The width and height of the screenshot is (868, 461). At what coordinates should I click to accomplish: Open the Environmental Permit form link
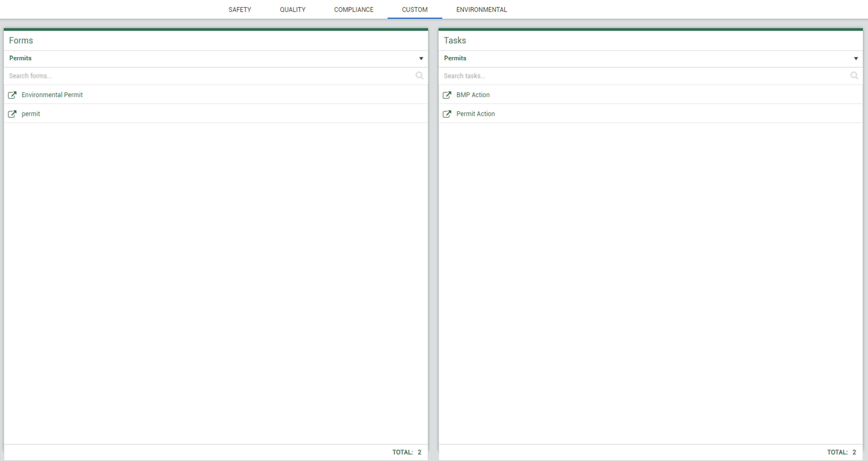52,95
